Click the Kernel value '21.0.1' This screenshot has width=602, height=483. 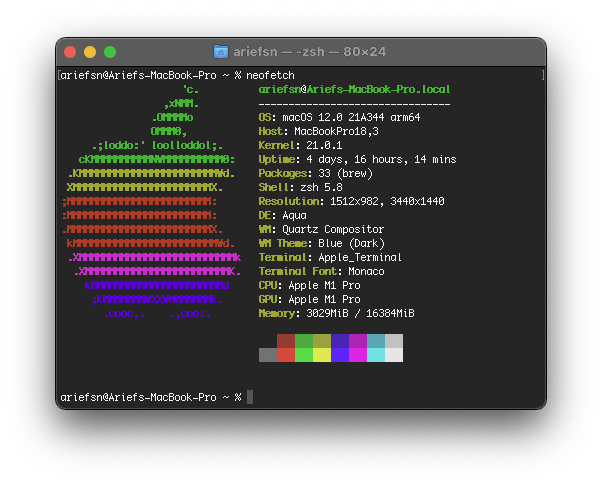pos(324,146)
